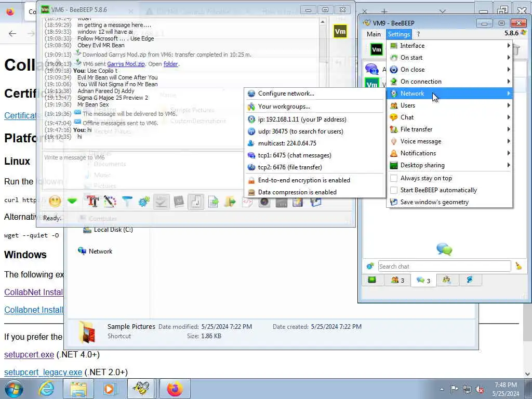
Task: Open setupcert_legacy.exe link
Action: pyautogui.click(x=43, y=372)
